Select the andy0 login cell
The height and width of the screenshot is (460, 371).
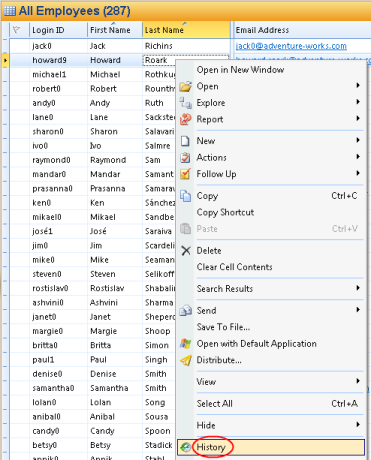tap(58, 103)
